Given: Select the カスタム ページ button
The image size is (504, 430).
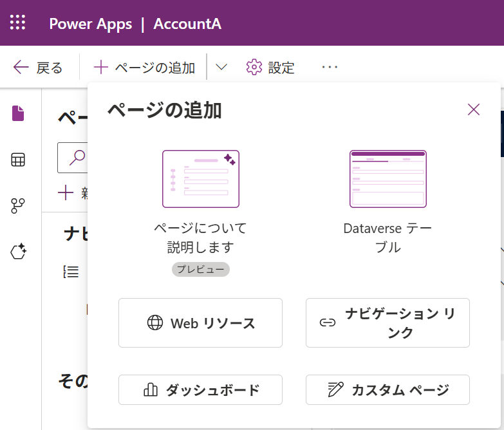Looking at the screenshot, I should click(x=387, y=390).
